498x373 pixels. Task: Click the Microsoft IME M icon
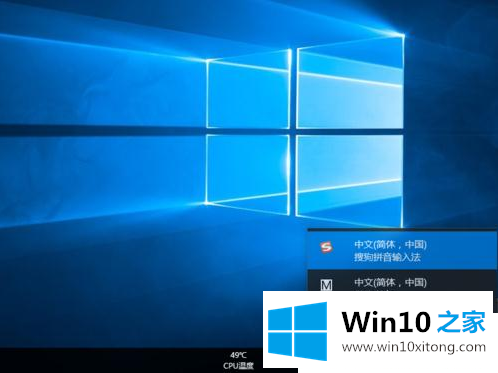pos(326,285)
